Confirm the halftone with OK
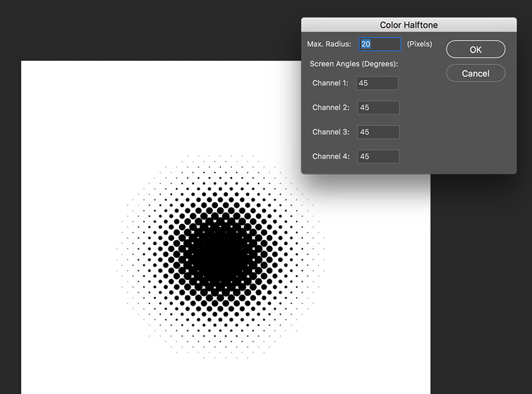Viewport: 532px width, 394px height. (x=475, y=49)
